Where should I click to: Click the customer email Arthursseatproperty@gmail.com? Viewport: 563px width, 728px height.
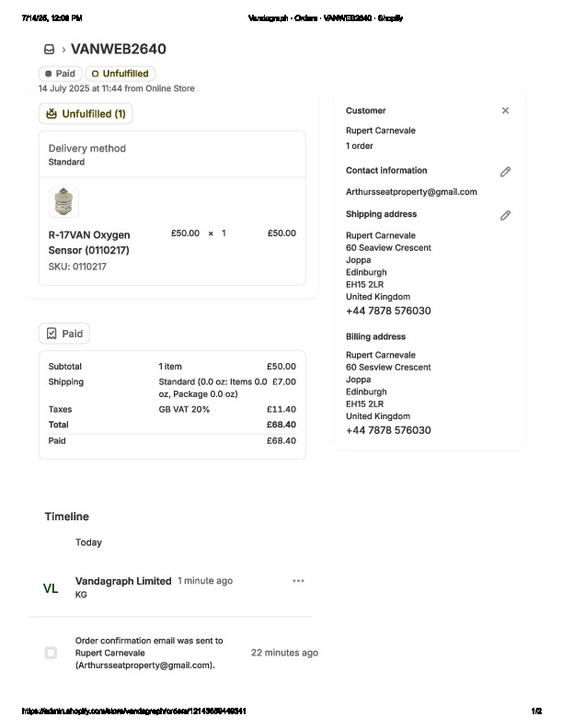point(411,192)
